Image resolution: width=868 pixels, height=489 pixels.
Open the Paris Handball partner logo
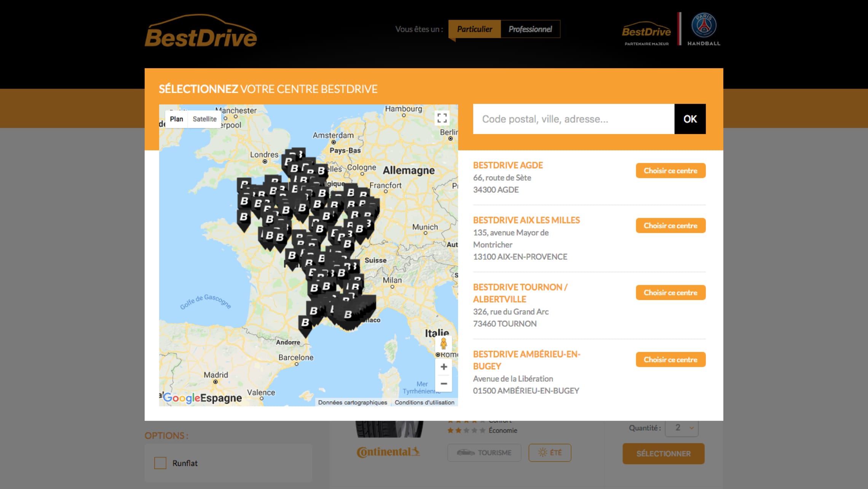[x=704, y=29]
